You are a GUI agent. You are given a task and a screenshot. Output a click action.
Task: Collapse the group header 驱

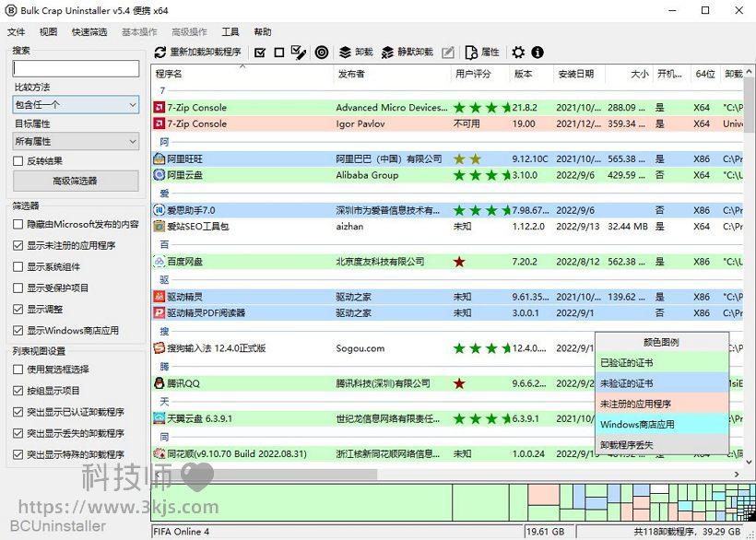click(x=164, y=280)
